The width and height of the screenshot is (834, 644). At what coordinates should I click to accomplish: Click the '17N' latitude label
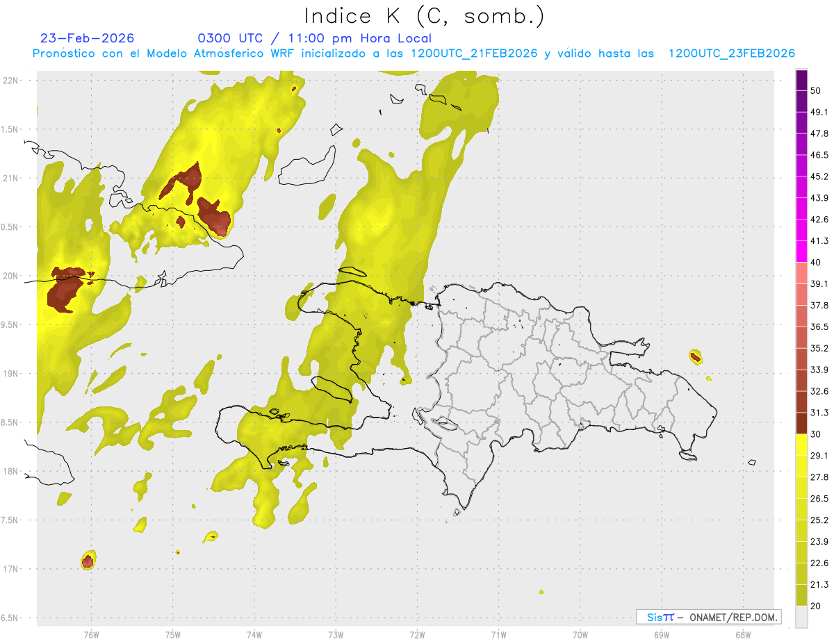tap(10, 569)
